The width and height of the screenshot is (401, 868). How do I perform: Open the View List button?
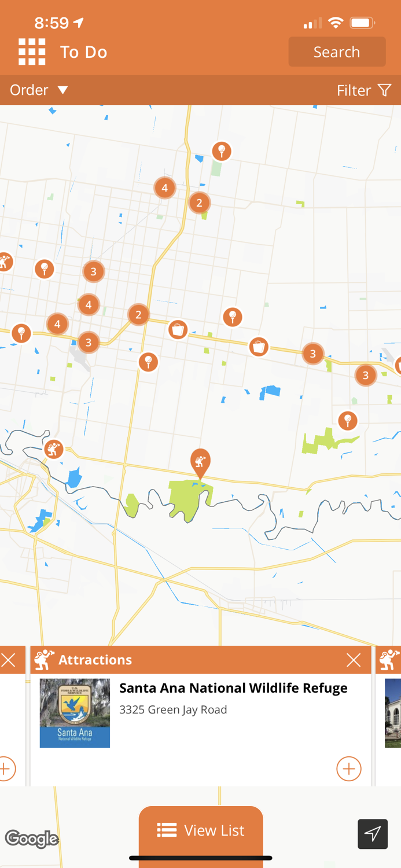(x=201, y=831)
